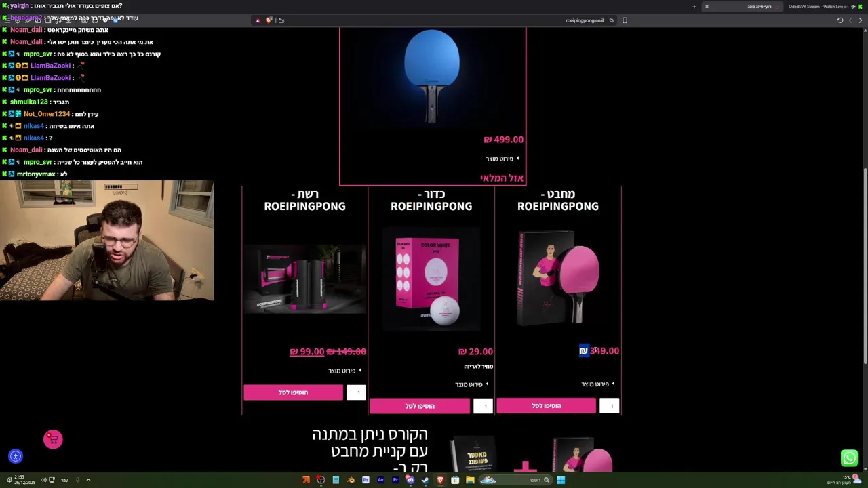This screenshot has height=488, width=868.
Task: Open Premiere Pro from the taskbar
Action: tap(395, 480)
